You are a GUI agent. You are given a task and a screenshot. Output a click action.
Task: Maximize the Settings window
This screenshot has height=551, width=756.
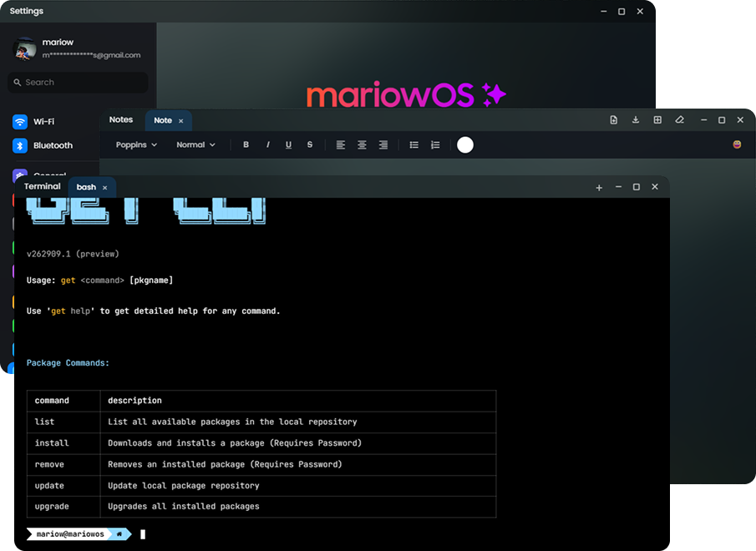pos(622,11)
